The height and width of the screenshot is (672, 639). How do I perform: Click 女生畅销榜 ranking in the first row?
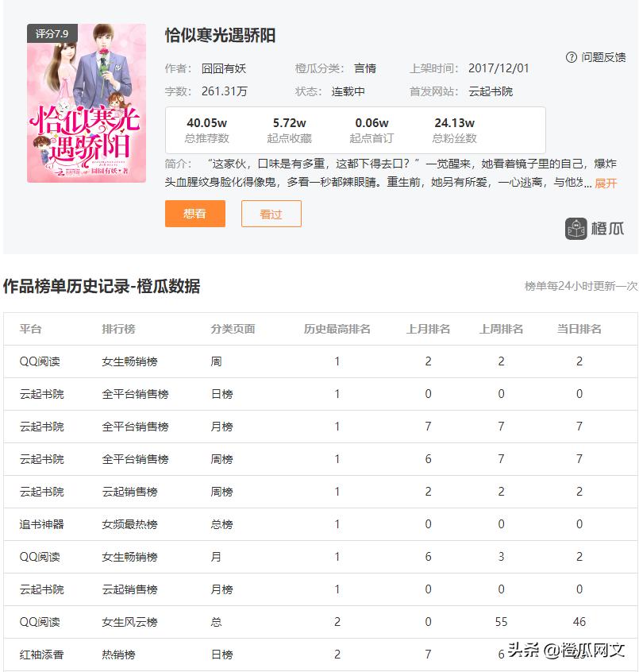(x=129, y=361)
